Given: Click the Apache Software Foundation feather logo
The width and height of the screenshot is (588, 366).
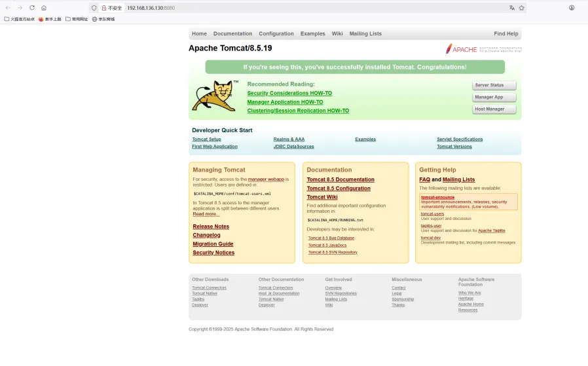Looking at the screenshot, I should click(x=483, y=49).
